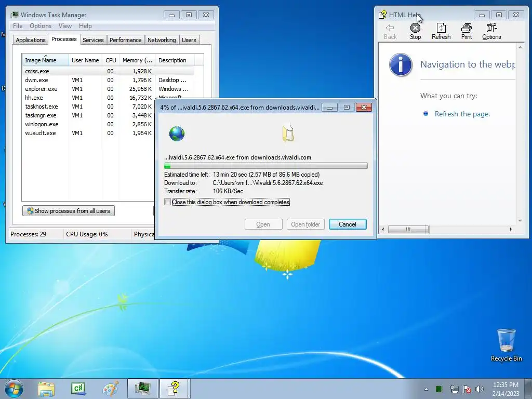Click the folder icon in download dialog
Image resolution: width=532 pixels, height=399 pixels.
pos(288,134)
